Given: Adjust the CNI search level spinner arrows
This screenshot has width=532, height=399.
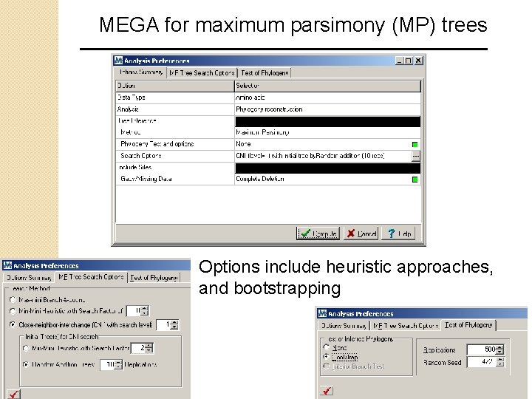Looking at the screenshot, I should pyautogui.click(x=174, y=324).
